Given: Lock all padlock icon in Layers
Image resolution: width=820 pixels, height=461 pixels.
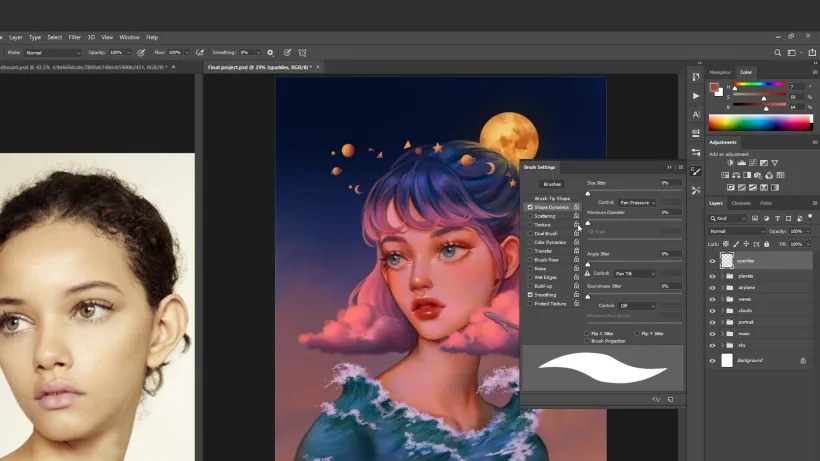Looking at the screenshot, I should click(767, 244).
